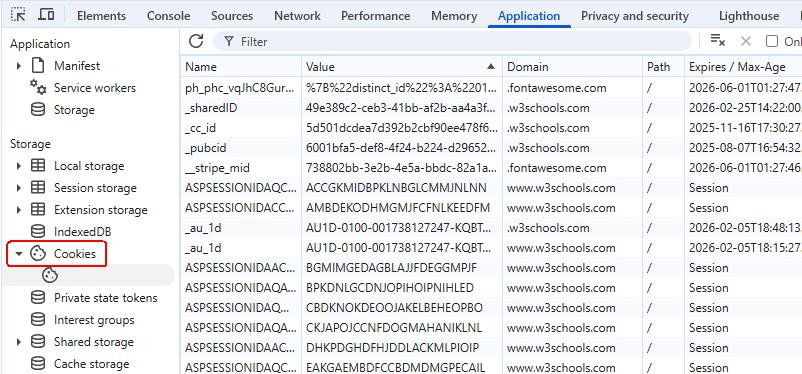
Task: Switch to the Console tab
Action: pos(168,16)
